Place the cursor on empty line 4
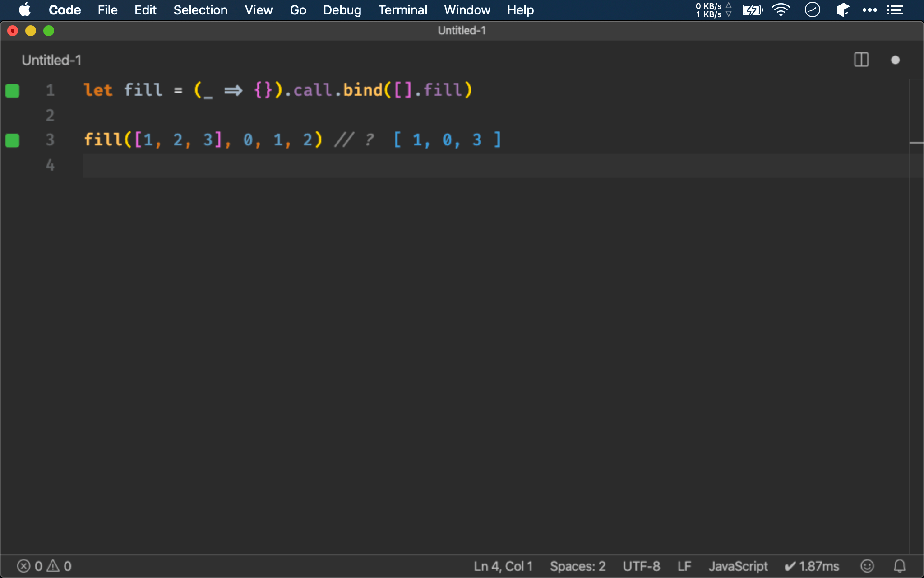This screenshot has height=578, width=924. tap(271, 165)
